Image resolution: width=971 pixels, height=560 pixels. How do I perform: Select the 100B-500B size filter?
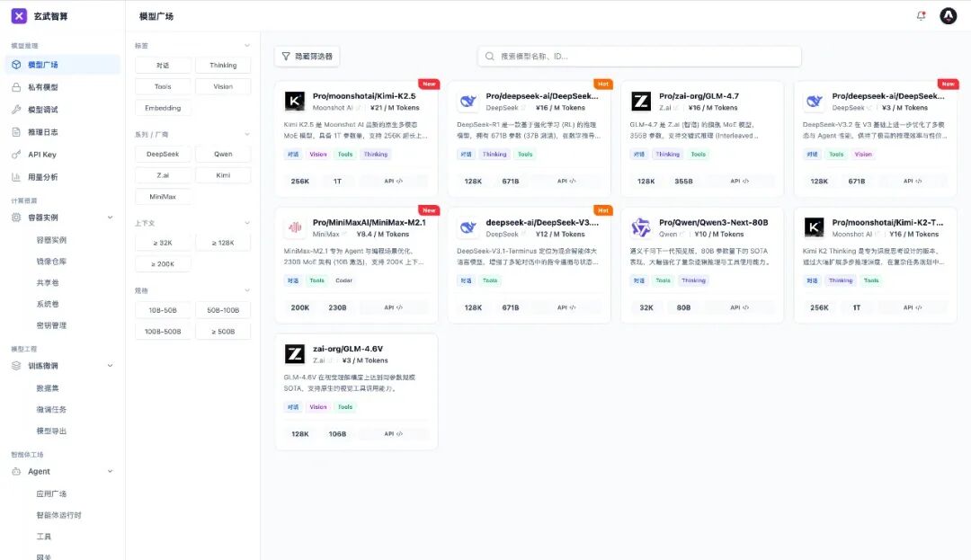click(x=163, y=332)
